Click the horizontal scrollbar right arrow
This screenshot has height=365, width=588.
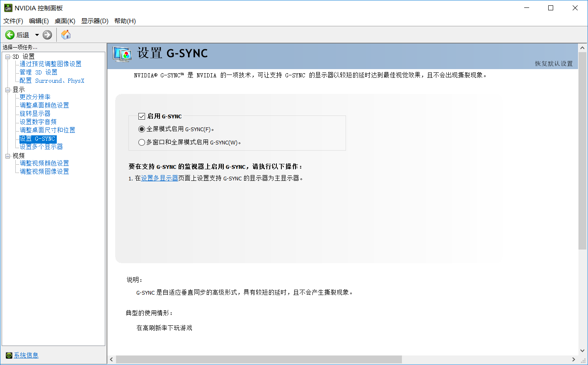click(573, 359)
